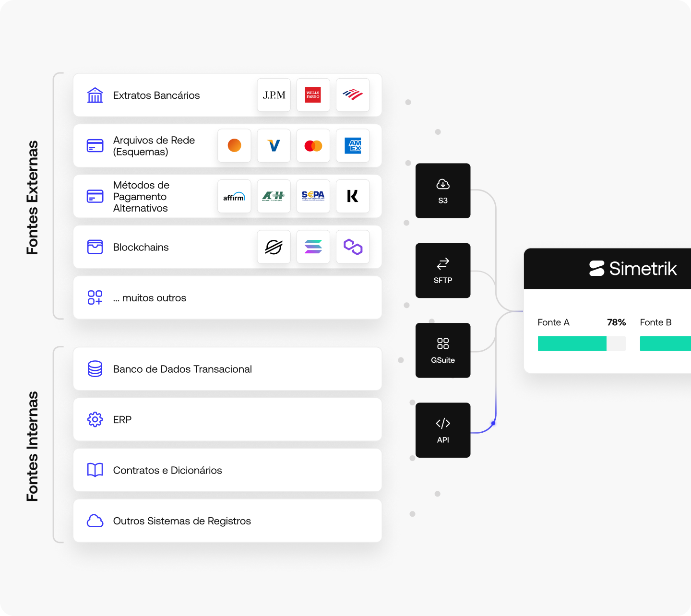Pick the Mastercard overlapping circles logo
691x616 pixels.
pyautogui.click(x=313, y=145)
